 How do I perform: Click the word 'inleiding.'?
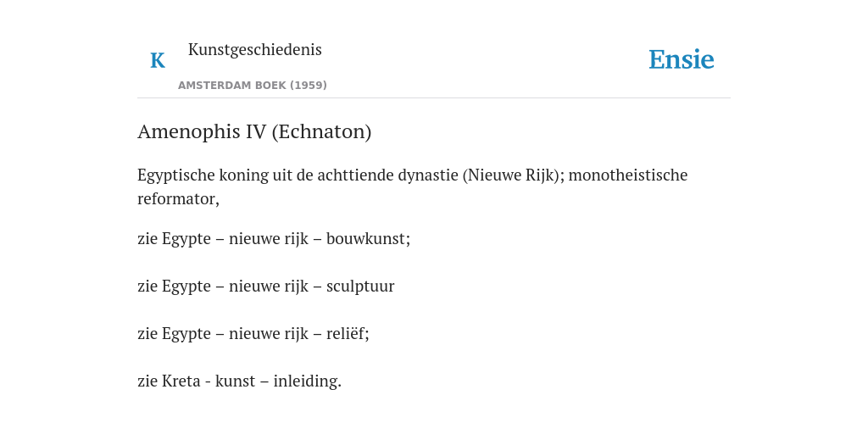coord(307,381)
